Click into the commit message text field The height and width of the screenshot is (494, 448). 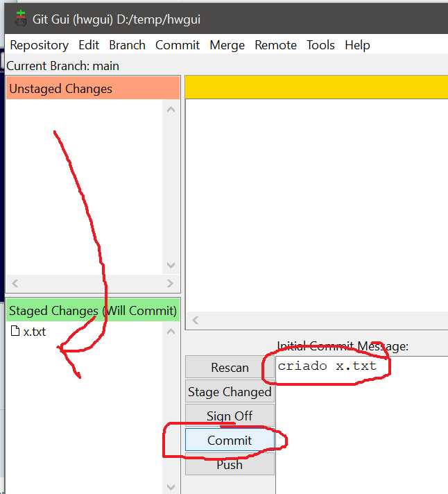(361, 425)
